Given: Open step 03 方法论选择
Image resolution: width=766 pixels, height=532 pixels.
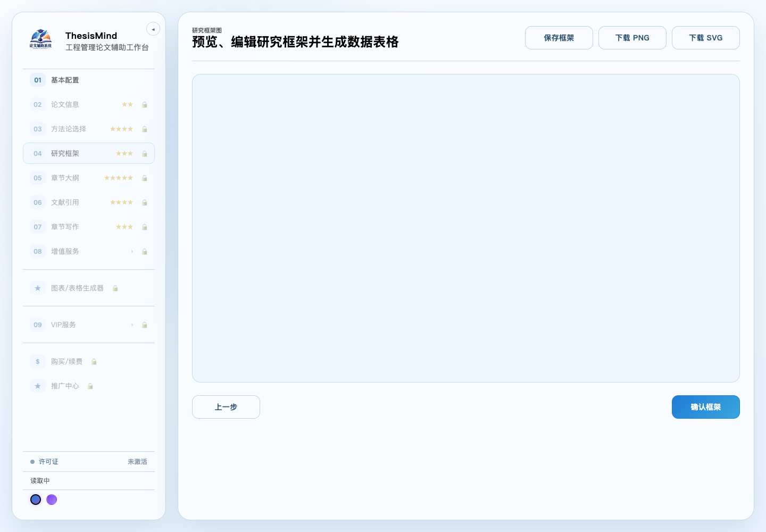Looking at the screenshot, I should [x=89, y=129].
